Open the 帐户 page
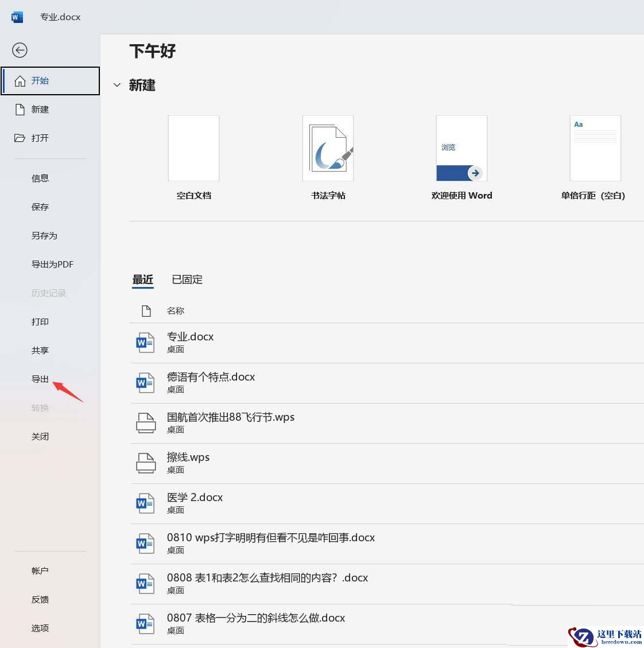Screen dimensions: 644x648 [40, 571]
